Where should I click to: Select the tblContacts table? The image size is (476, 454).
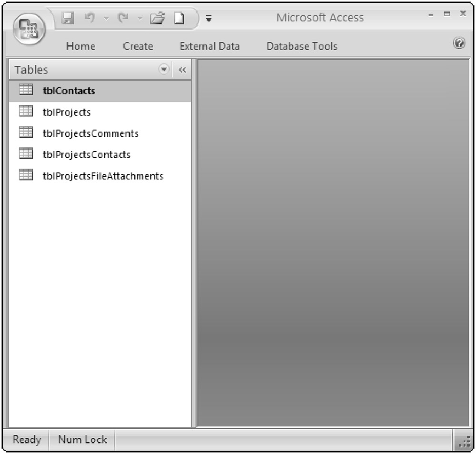coord(69,91)
